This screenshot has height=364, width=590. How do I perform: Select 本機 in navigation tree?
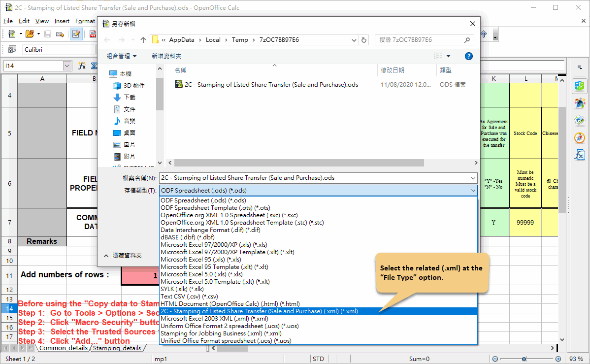[120, 74]
